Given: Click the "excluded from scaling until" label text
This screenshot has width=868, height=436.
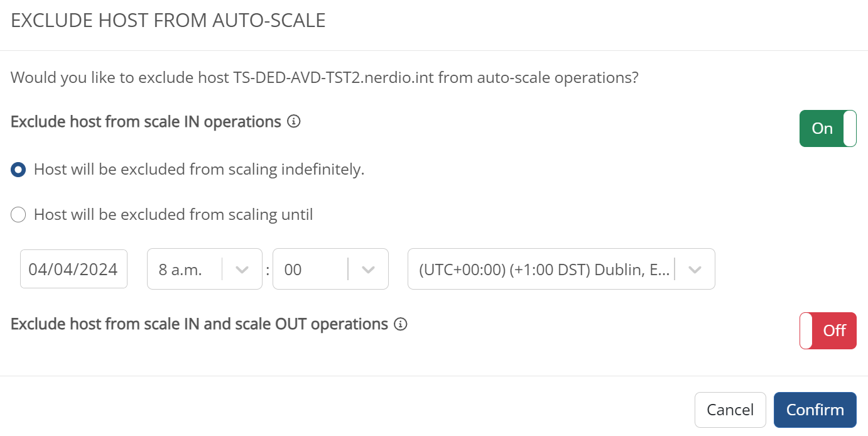Looking at the screenshot, I should pyautogui.click(x=173, y=215).
